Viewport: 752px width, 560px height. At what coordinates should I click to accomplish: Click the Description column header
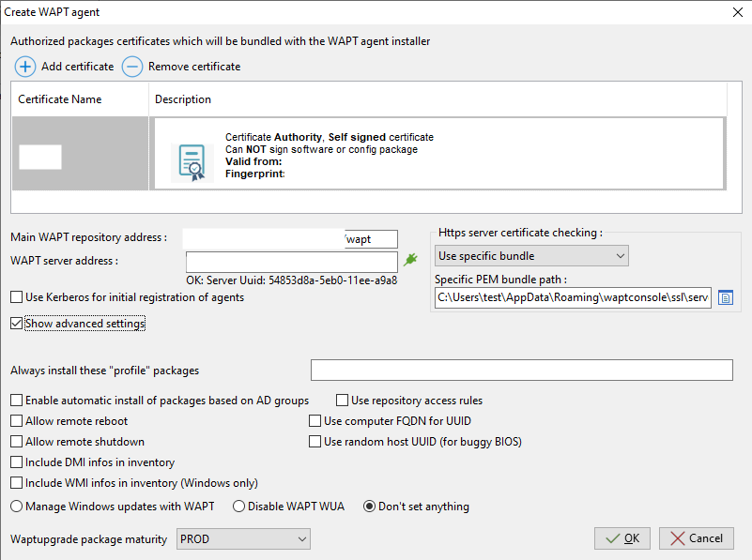tap(183, 99)
